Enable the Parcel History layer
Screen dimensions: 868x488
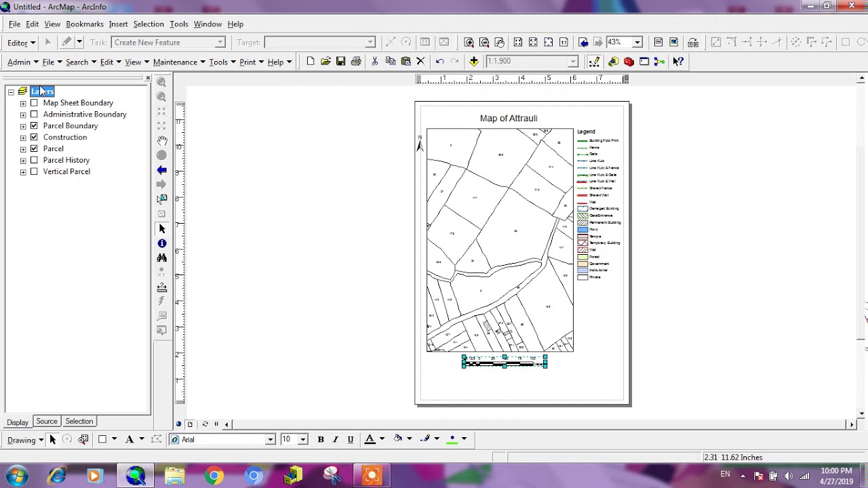click(34, 160)
